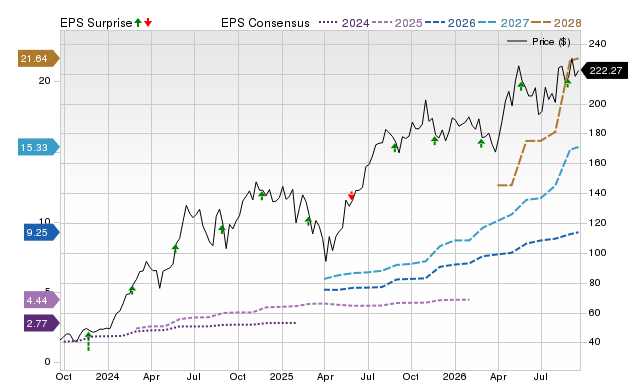Click the Price ($) legend entry
Viewport: 640px width, 382px height.
point(539,42)
